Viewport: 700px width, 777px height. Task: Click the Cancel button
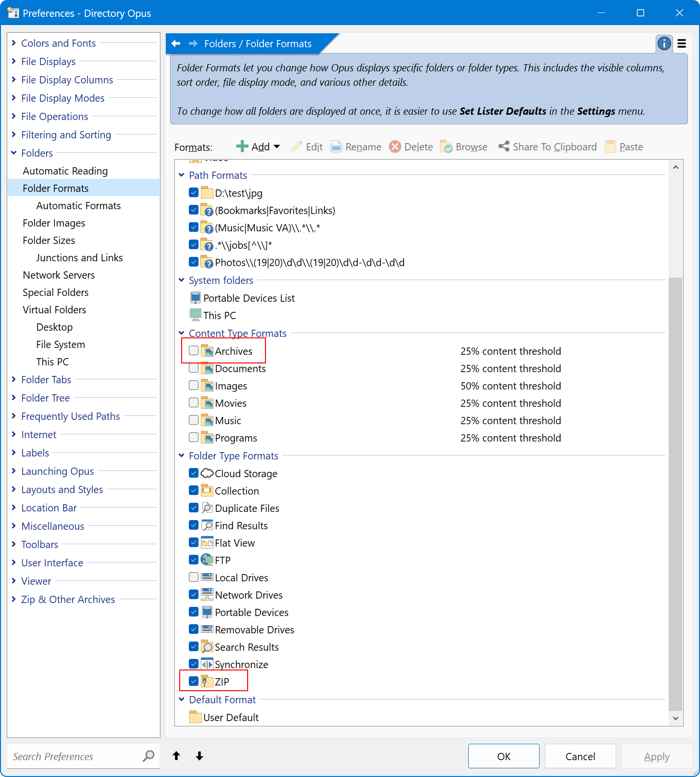click(x=580, y=756)
